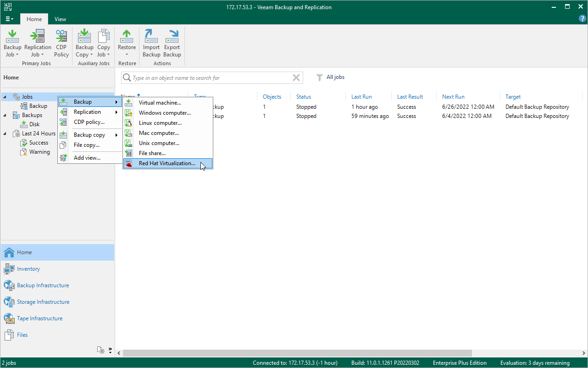
Task: Expand the Backup copy submenu arrow
Action: [116, 135]
